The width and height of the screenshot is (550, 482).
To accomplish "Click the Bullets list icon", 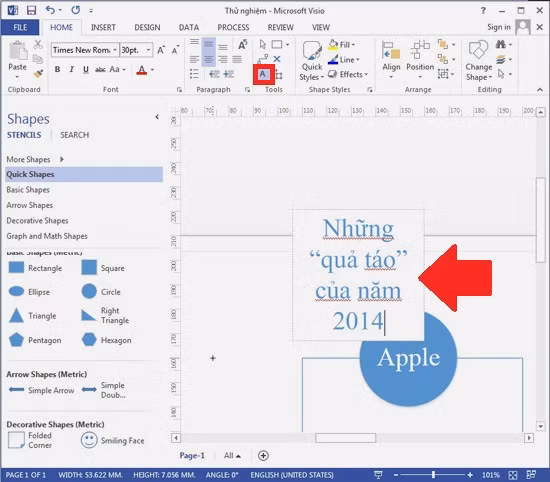I will click(194, 74).
